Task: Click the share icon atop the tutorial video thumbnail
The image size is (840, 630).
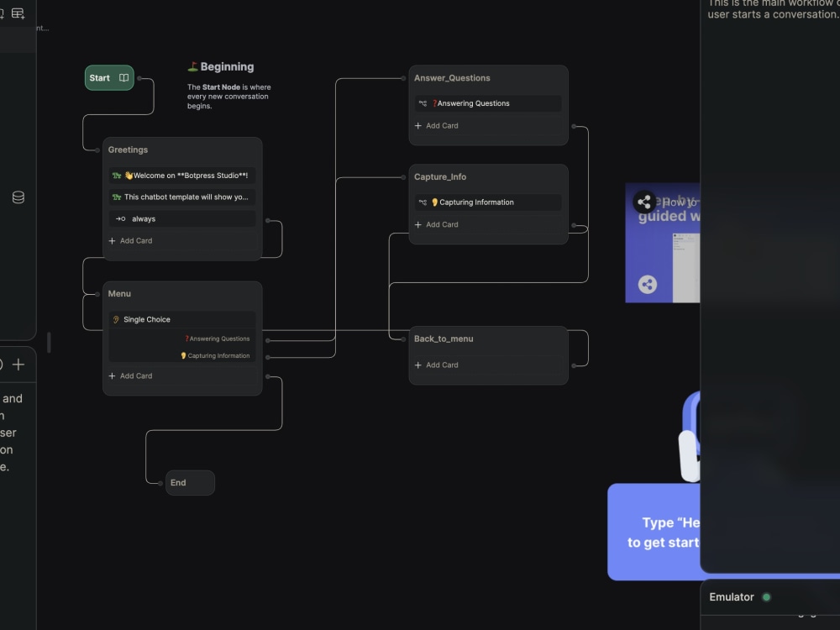Action: click(x=644, y=202)
